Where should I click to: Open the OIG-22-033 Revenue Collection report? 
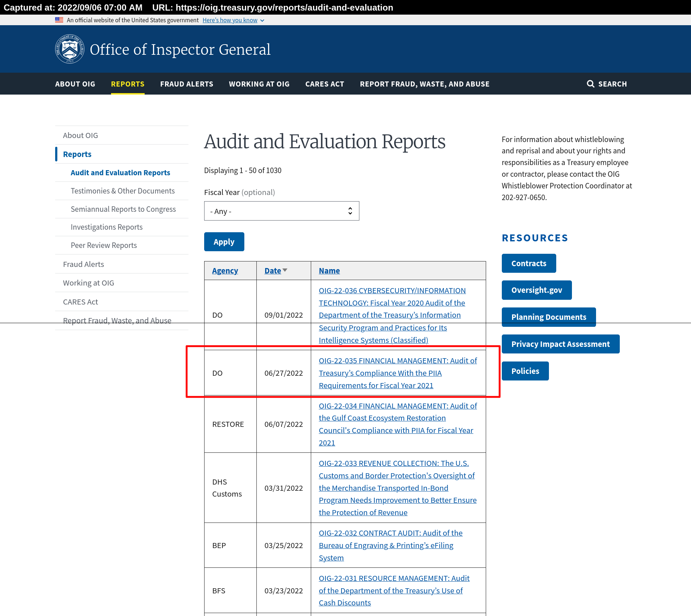pos(398,488)
